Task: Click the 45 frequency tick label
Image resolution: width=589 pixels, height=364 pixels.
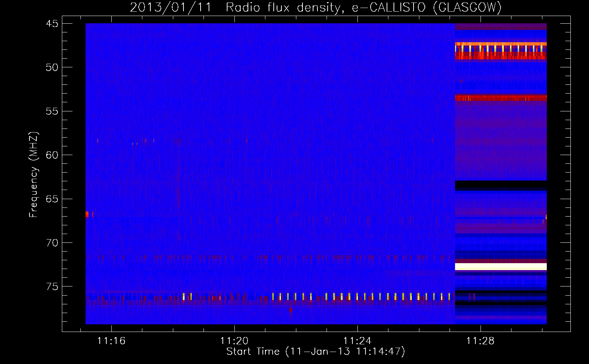Action: point(52,24)
